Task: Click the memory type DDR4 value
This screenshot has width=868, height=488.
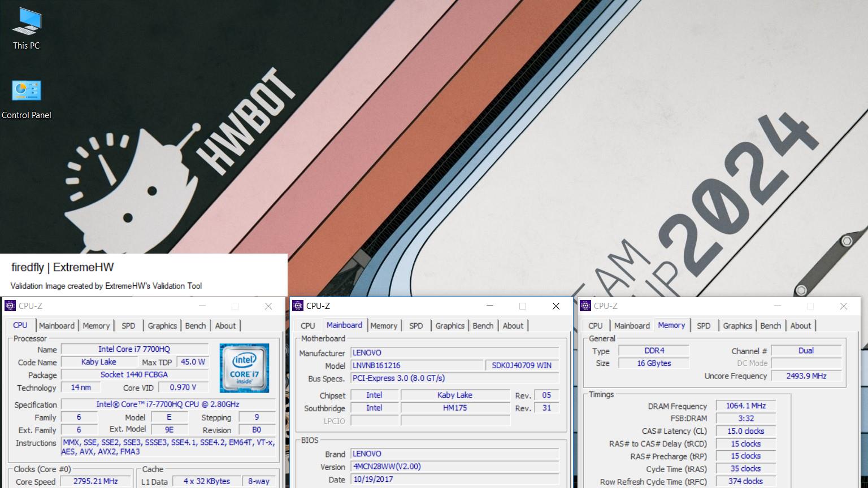Action: click(654, 351)
